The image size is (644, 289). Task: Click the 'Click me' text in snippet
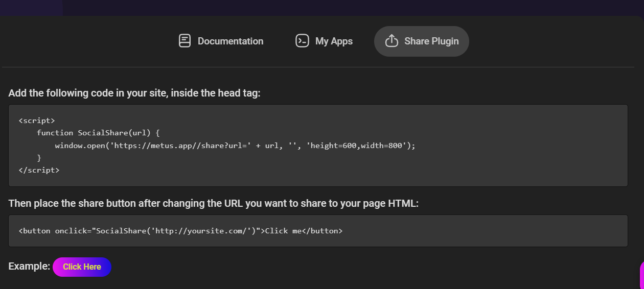283,231
